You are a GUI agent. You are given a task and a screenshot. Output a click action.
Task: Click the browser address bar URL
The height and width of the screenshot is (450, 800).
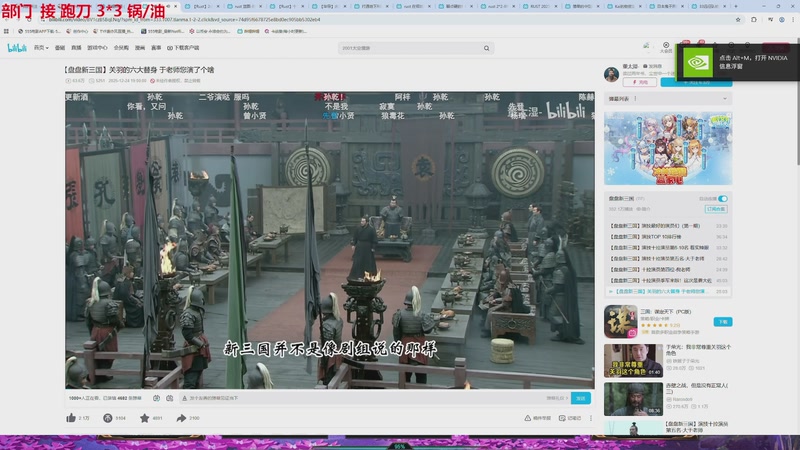click(185, 19)
